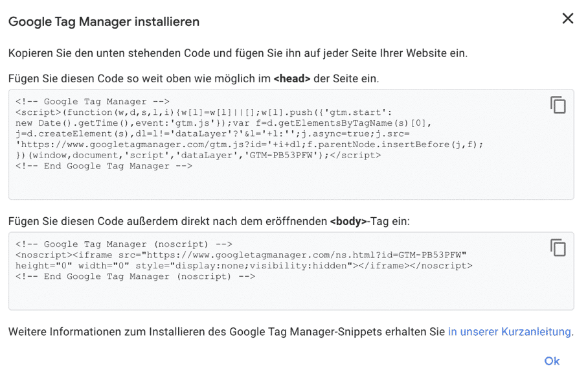
Task: Click the opening Google Tag Manager comment line
Action: (x=93, y=102)
